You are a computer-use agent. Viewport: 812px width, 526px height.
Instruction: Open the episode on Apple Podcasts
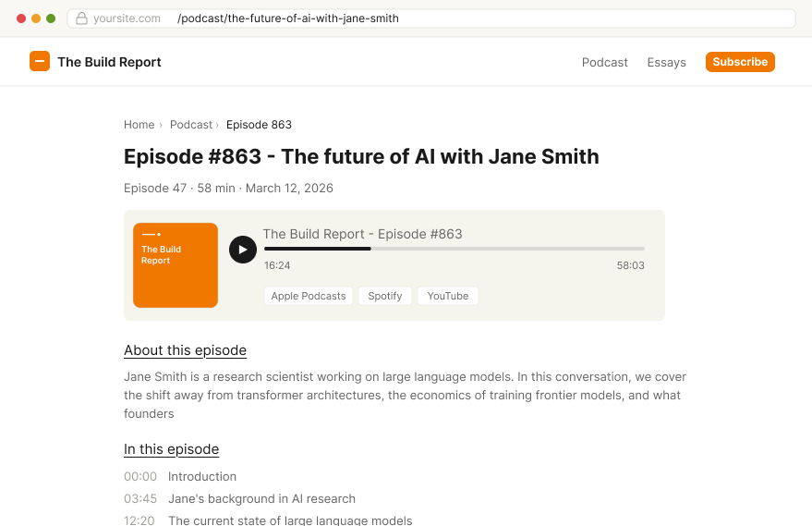click(x=309, y=296)
